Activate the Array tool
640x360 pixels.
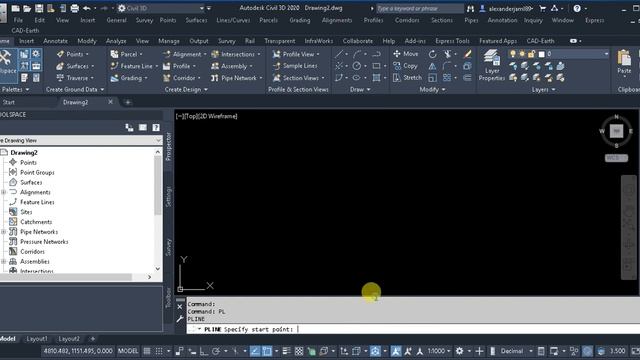(x=447, y=78)
